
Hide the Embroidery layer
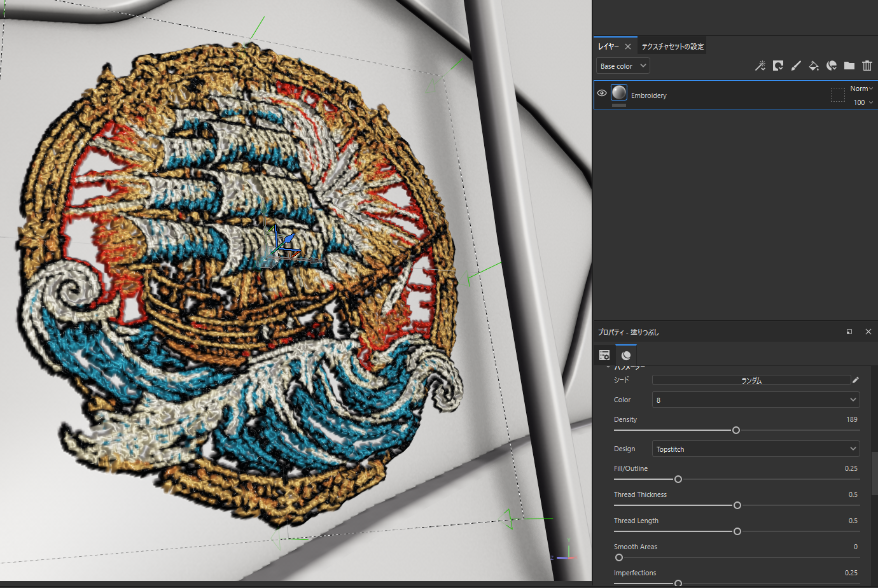(602, 93)
